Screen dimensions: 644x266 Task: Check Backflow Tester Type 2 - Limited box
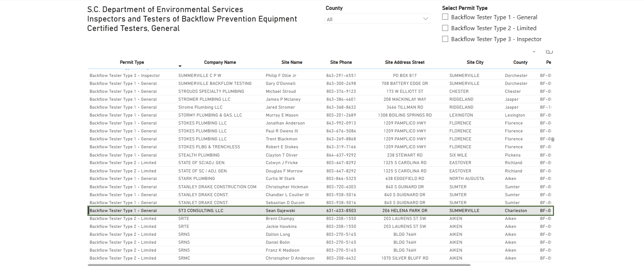(445, 28)
